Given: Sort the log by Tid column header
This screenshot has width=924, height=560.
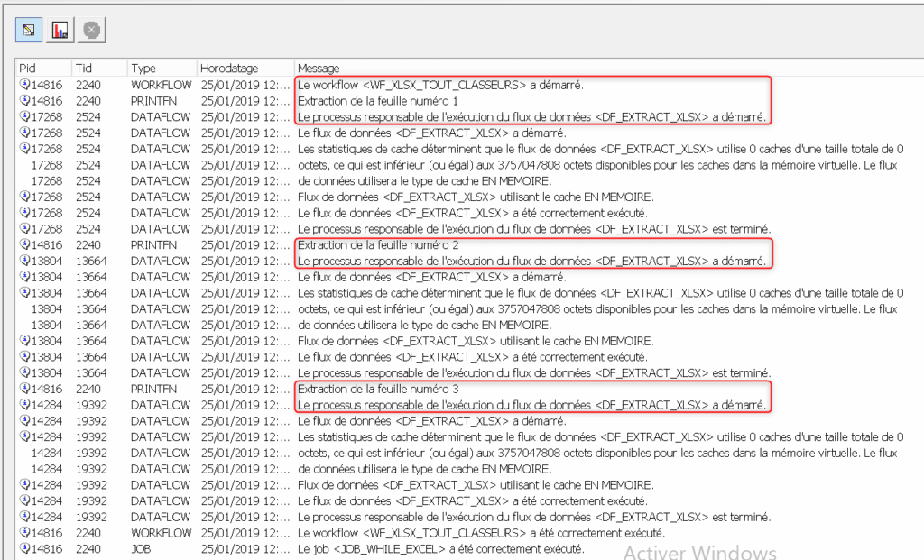Looking at the screenshot, I should [99, 68].
